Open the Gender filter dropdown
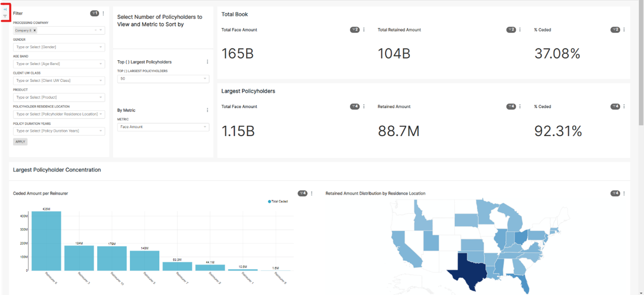Image resolution: width=644 pixels, height=295 pixels. (59, 47)
